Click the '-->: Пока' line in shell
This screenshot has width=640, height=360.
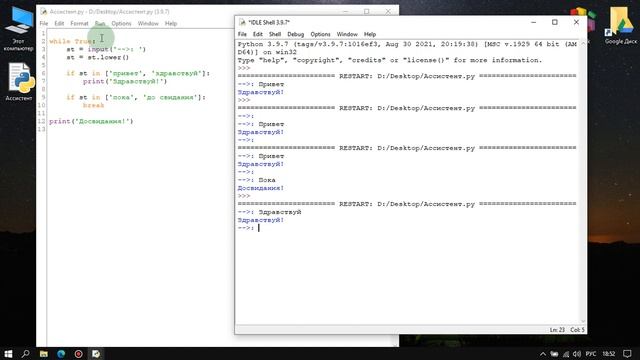257,180
